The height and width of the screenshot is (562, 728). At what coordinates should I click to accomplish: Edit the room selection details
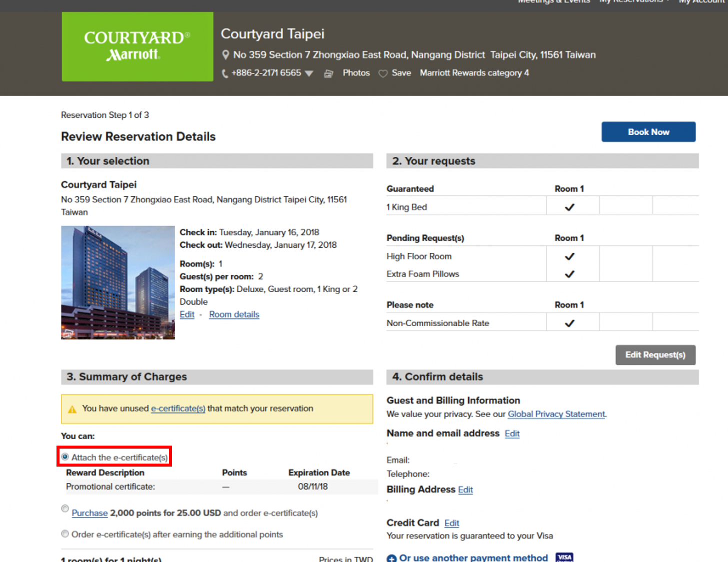[187, 314]
